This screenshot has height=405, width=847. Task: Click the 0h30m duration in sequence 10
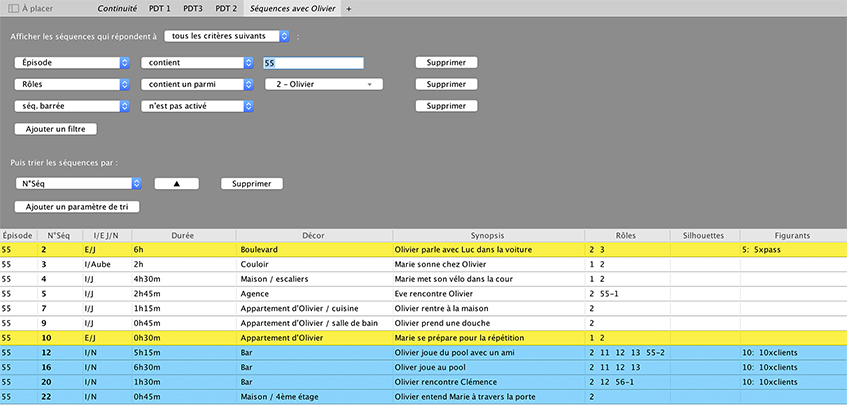183,338
